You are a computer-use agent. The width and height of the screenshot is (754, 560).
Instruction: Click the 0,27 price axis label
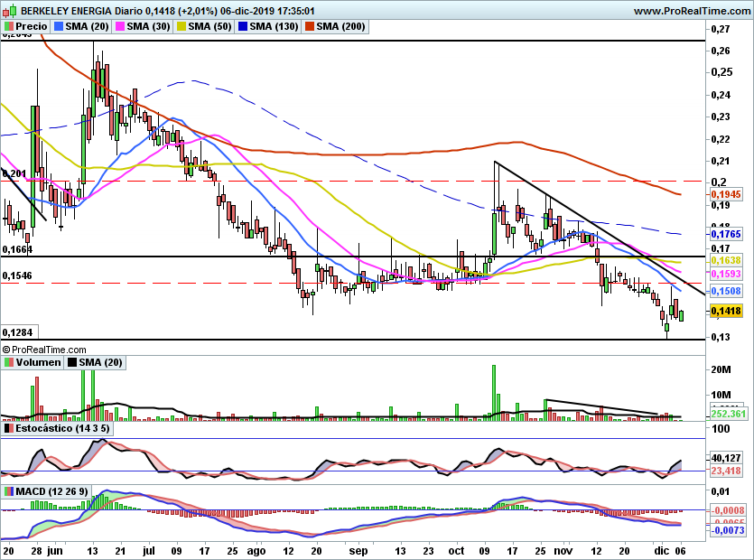721,29
